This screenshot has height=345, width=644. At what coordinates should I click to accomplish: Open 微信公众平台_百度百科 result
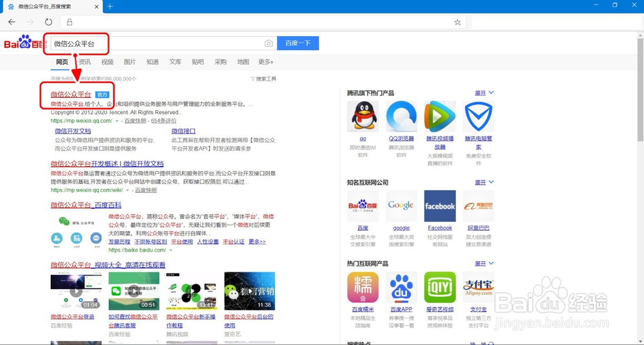tap(86, 205)
